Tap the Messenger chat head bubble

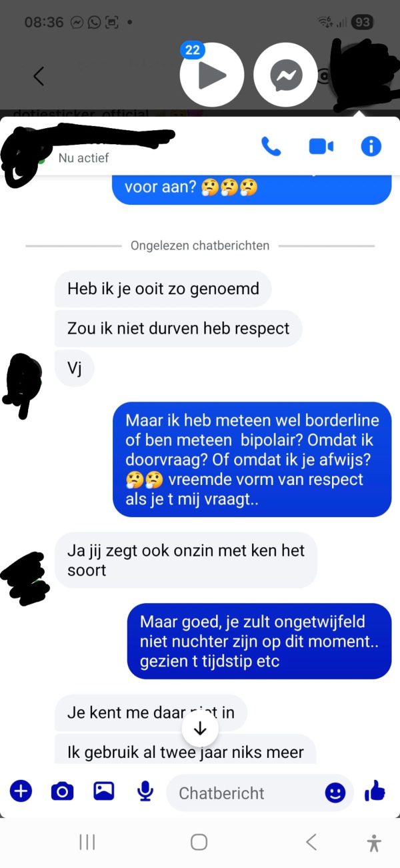coord(286,75)
